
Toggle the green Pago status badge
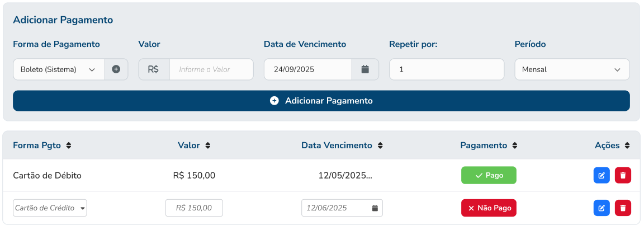click(489, 175)
